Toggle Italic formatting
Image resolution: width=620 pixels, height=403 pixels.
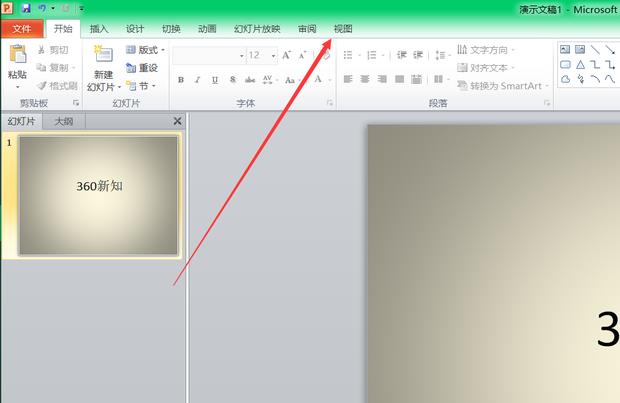coord(198,79)
